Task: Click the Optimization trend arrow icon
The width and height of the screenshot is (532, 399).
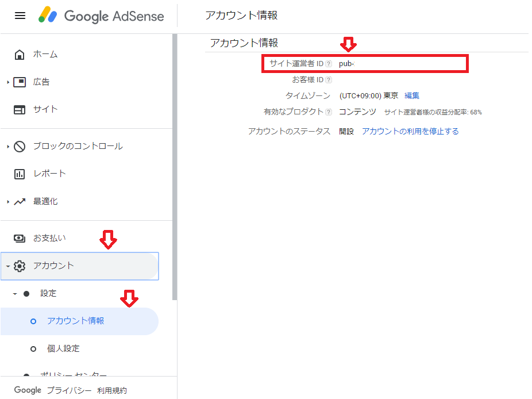Action: 20,202
